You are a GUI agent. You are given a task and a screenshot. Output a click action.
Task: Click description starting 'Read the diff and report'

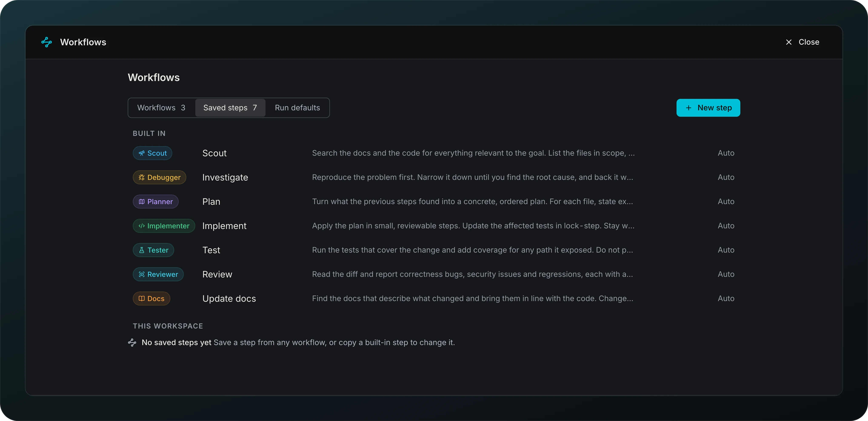473,275
